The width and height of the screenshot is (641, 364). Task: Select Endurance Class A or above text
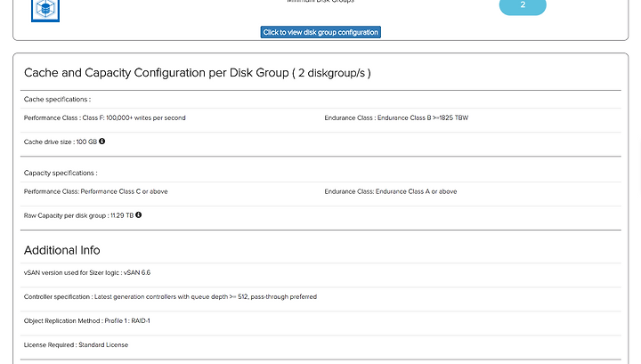point(391,191)
